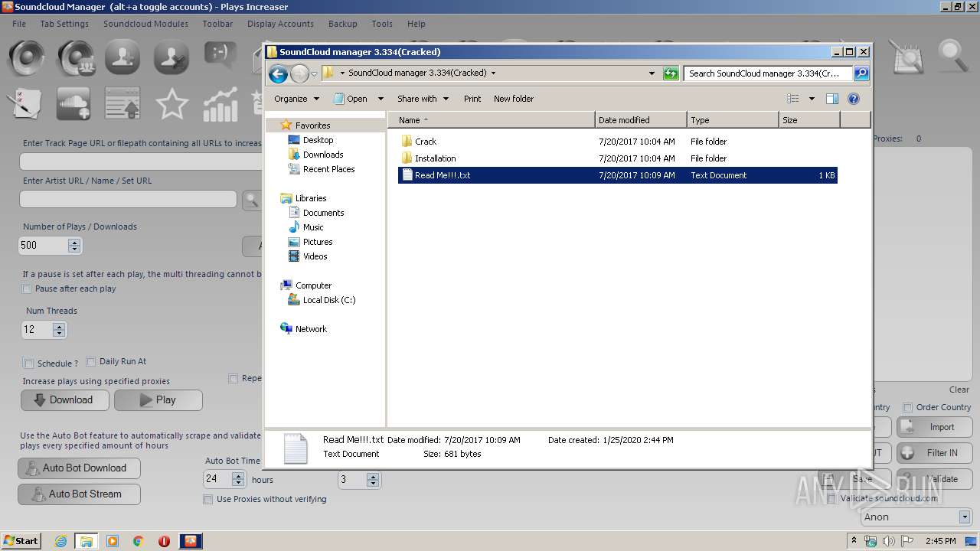Viewport: 980px width, 551px height.
Task: Refresh the Explorer address bar
Action: pyautogui.click(x=671, y=73)
